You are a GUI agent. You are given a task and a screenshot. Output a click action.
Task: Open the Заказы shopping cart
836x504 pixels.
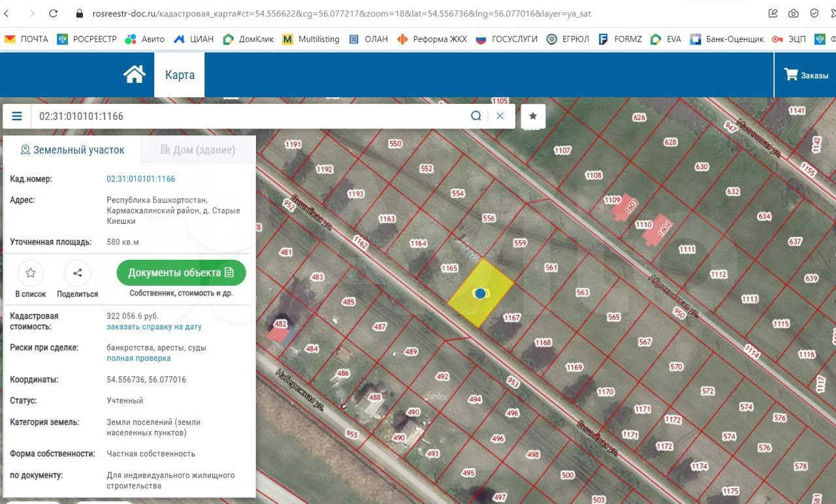(x=806, y=75)
